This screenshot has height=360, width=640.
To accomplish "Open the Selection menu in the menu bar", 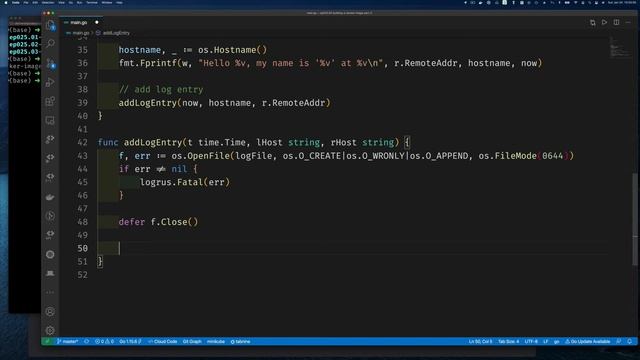I will (x=48, y=2).
